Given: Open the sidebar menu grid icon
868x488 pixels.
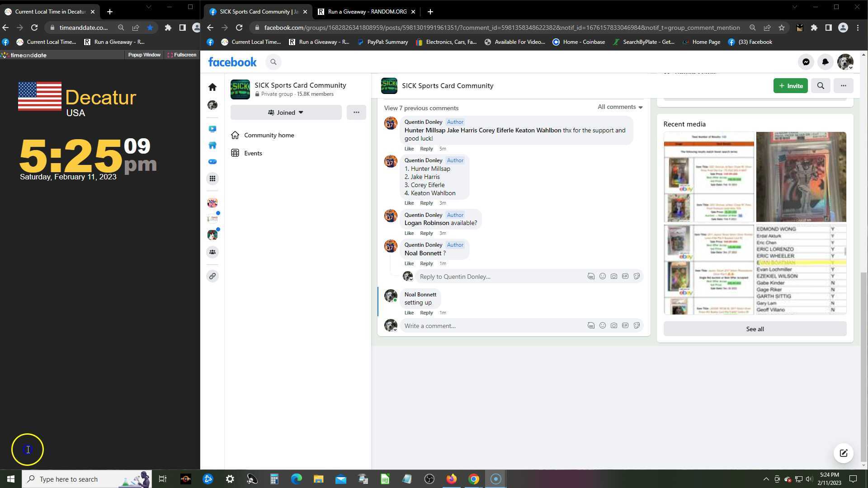Looking at the screenshot, I should 212,178.
